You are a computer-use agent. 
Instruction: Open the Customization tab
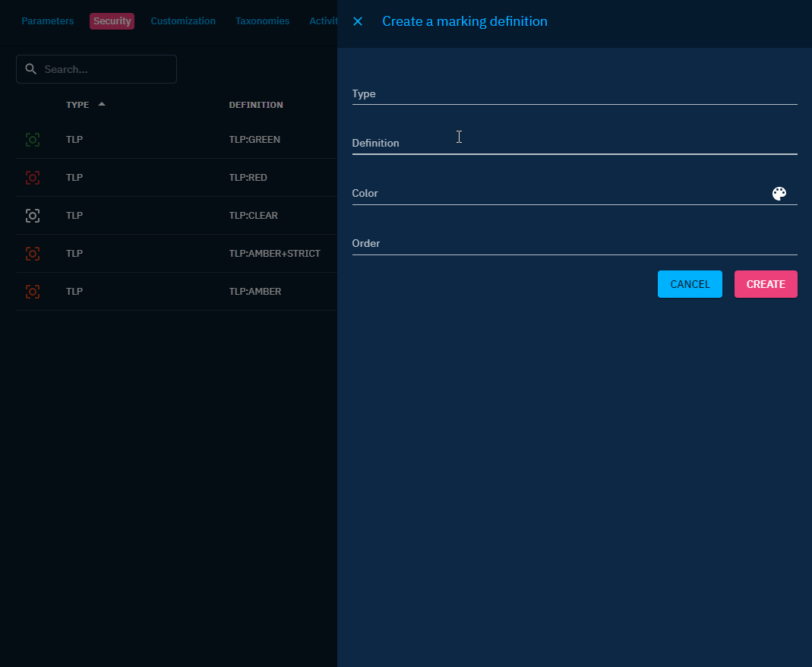point(183,21)
